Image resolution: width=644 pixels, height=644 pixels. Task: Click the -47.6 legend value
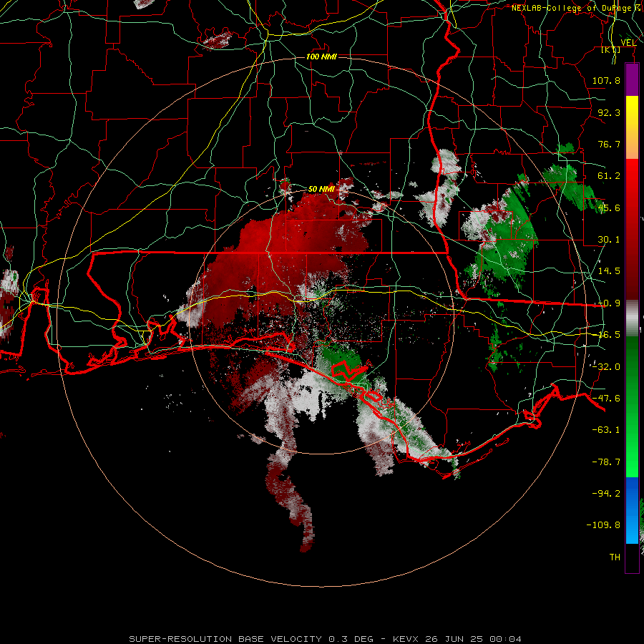click(606, 399)
